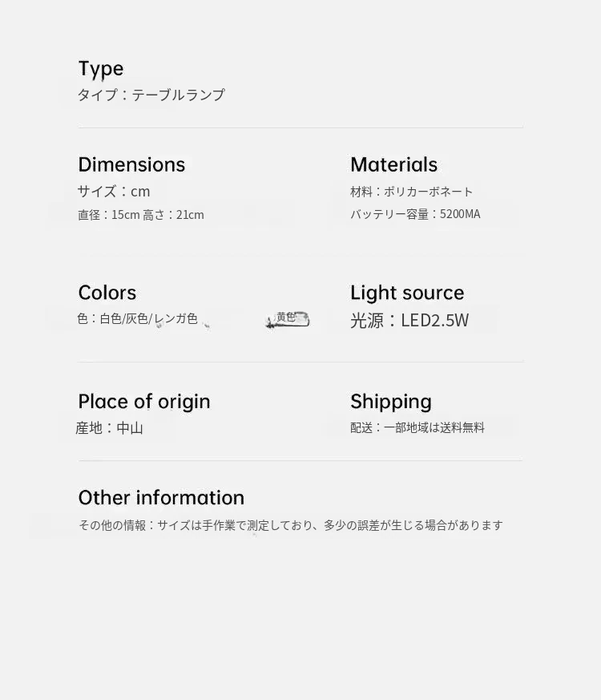Select the タイプ：テーブルランプ text
601x700 pixels.
pyautogui.click(x=151, y=95)
